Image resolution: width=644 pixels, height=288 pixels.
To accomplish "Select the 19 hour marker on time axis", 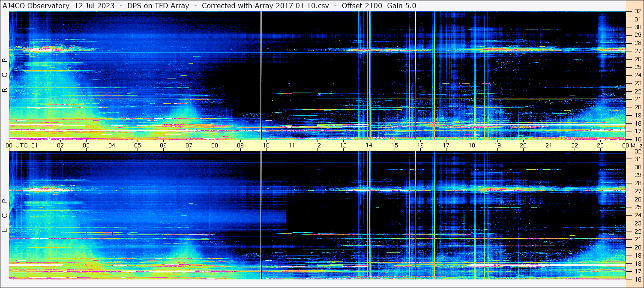I will coord(497,145).
